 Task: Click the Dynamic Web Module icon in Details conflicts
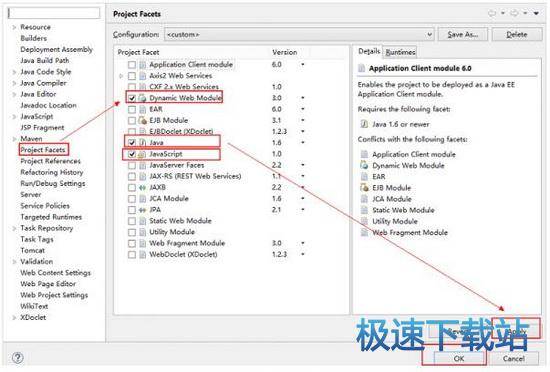pyautogui.click(x=364, y=165)
